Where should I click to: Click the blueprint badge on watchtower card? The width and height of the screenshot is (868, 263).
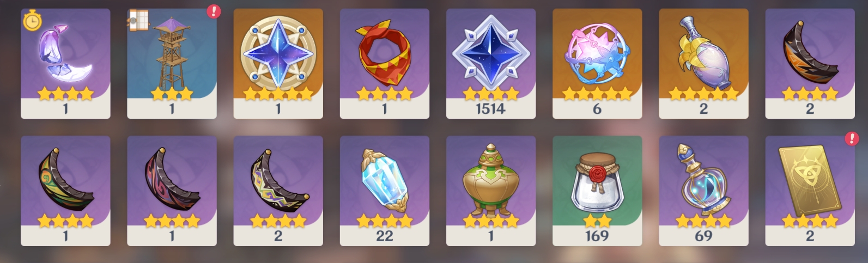[139, 20]
